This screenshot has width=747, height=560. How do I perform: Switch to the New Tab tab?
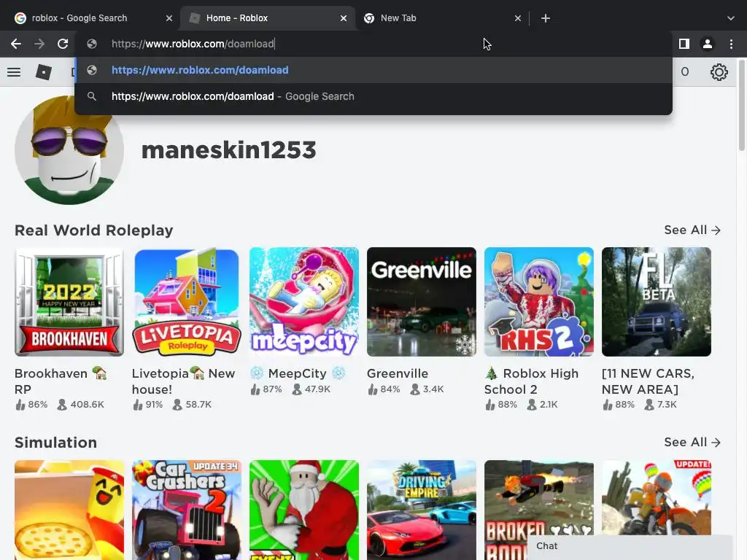click(x=442, y=18)
